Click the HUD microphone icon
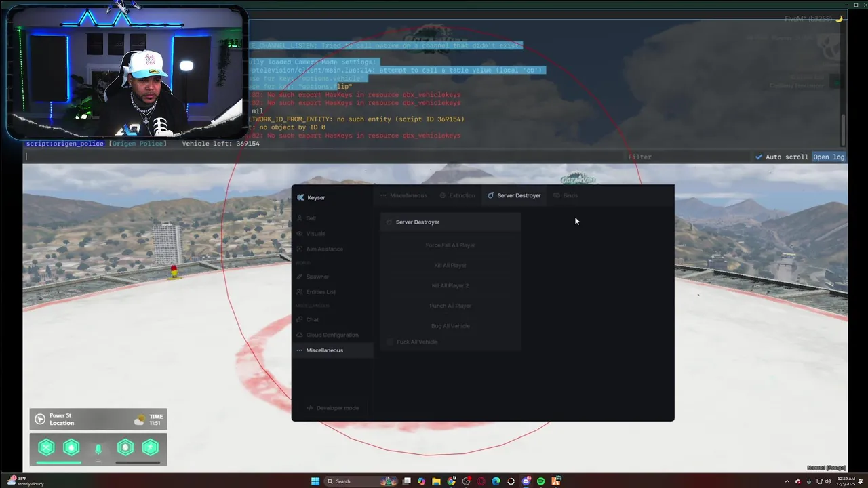868x488 pixels. pos(98,449)
